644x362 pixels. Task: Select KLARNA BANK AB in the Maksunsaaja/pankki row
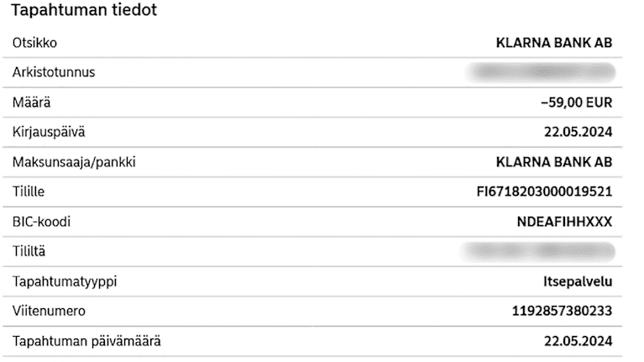[x=554, y=162]
